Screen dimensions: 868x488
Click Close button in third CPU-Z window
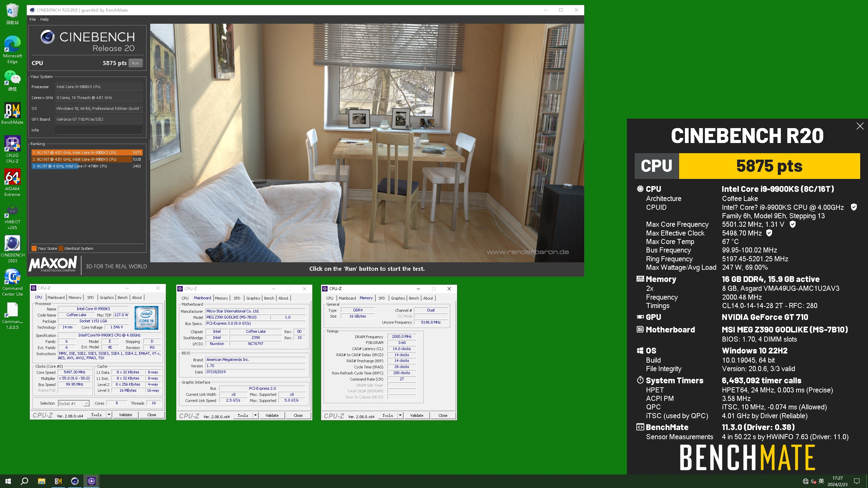pos(443,415)
